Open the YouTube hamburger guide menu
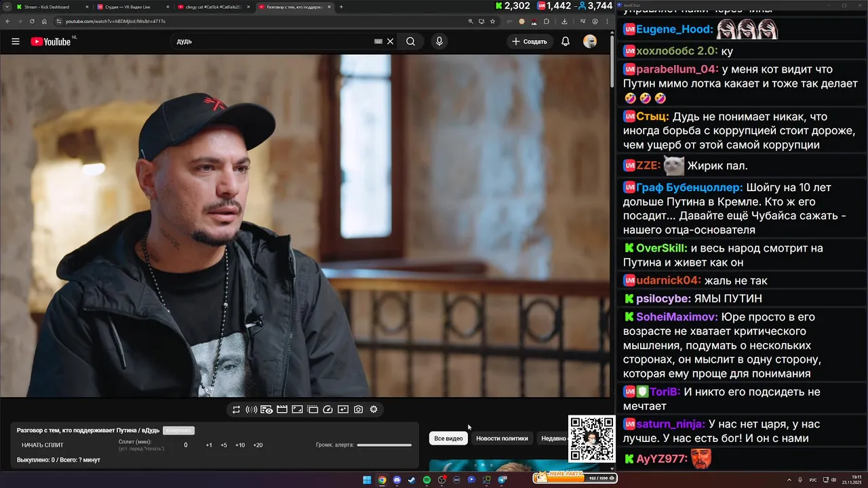 point(15,41)
